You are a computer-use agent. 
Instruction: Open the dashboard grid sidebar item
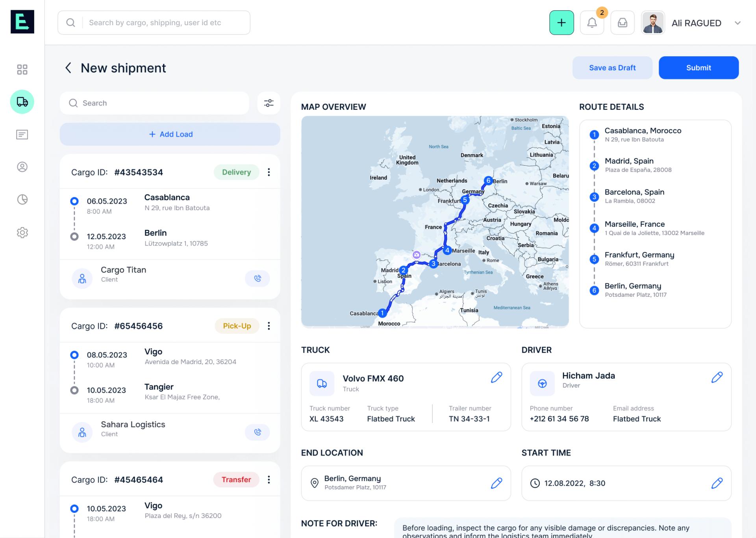click(x=22, y=70)
